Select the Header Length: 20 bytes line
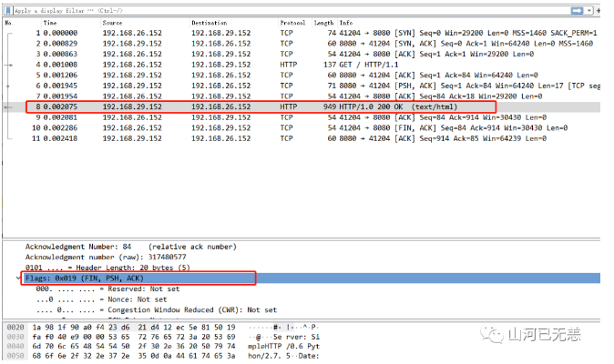614x364 pixels. coord(107,268)
